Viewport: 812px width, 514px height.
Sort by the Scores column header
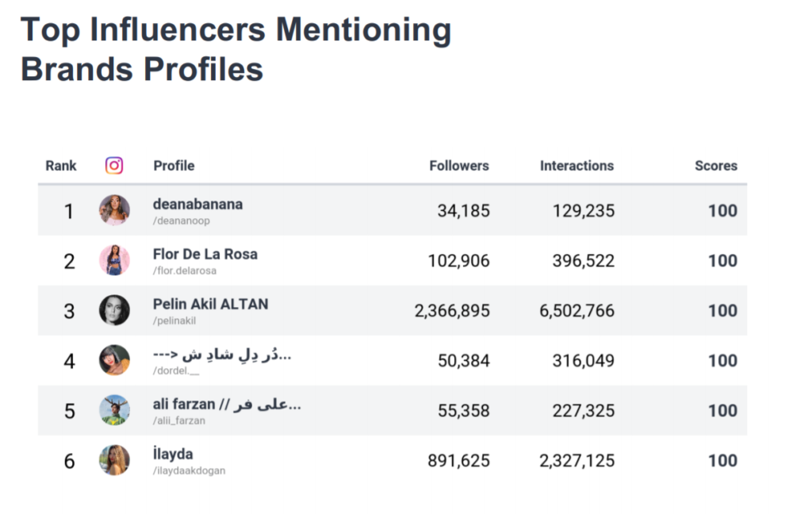[716, 166]
